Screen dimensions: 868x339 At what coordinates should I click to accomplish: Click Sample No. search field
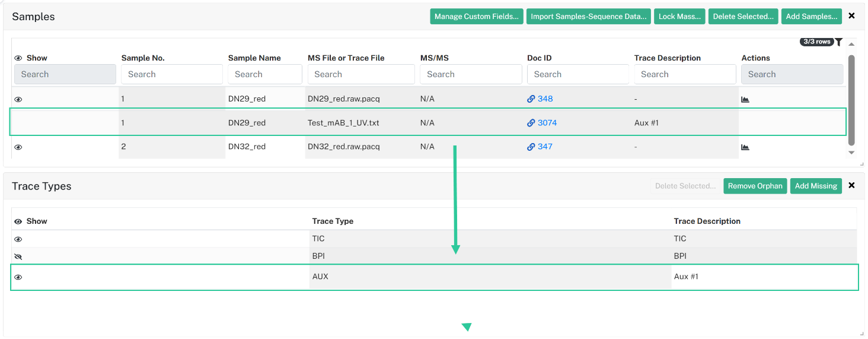pos(172,74)
